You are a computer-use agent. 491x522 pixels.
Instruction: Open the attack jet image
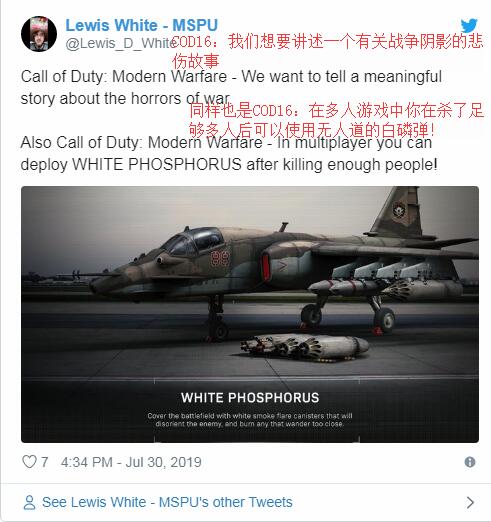250,314
